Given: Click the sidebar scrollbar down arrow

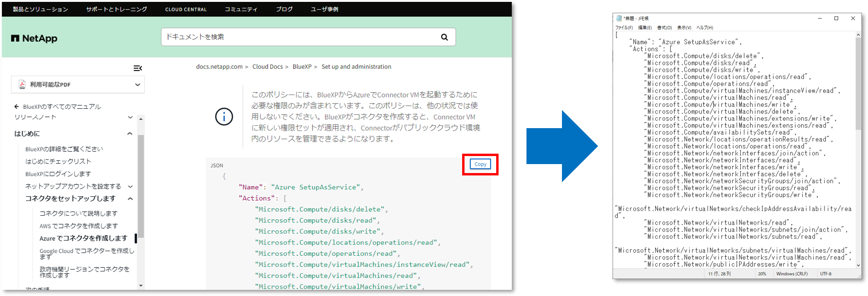Looking at the screenshot, I should [x=140, y=286].
